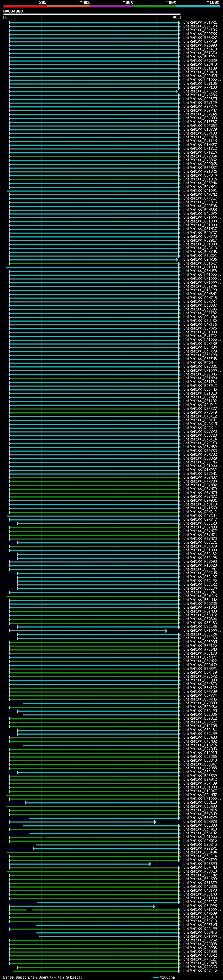Click the green alignment bar for UniRef100_Q42064
The image size is (223, 980).
pyautogui.click(x=94, y=156)
